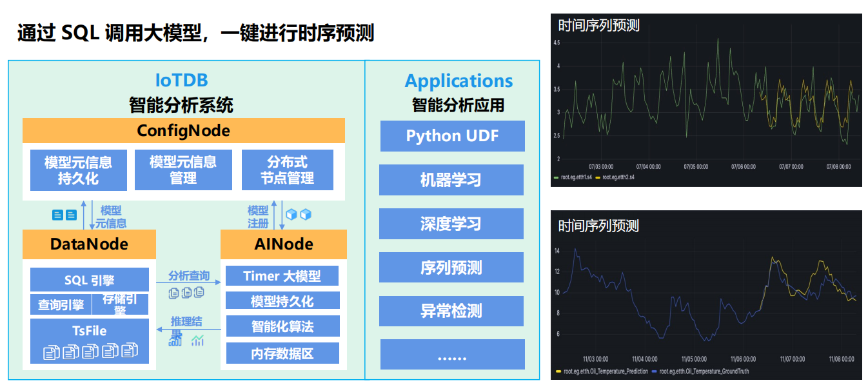Select the line chart icon beside 推理结果
868x385 pixels.
(198, 341)
